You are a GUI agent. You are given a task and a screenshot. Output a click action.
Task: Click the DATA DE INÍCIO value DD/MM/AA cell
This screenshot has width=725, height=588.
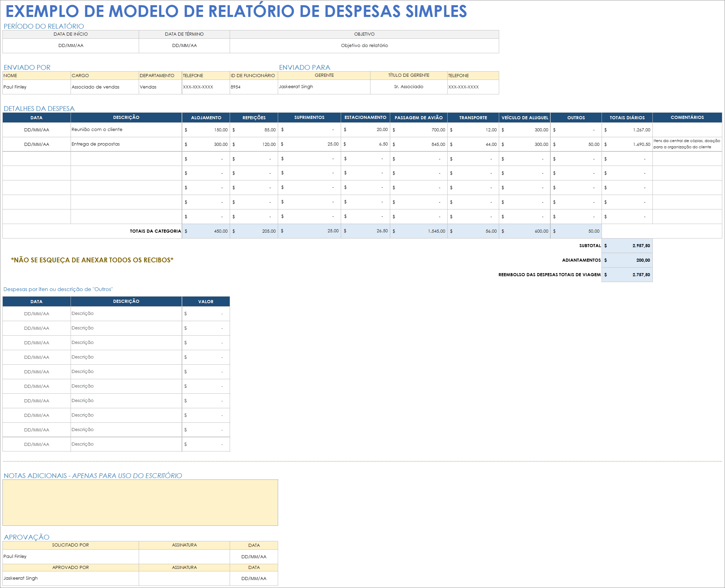click(71, 46)
